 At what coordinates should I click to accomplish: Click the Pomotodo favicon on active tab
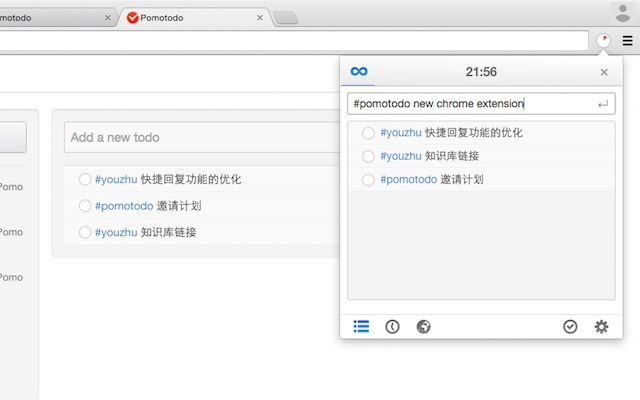coord(132,18)
